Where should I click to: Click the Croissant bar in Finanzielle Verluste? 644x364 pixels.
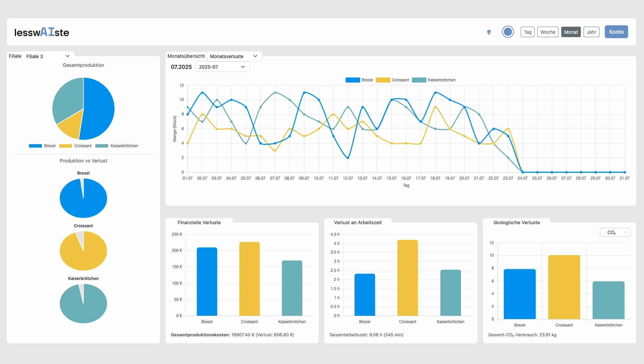[x=249, y=279]
